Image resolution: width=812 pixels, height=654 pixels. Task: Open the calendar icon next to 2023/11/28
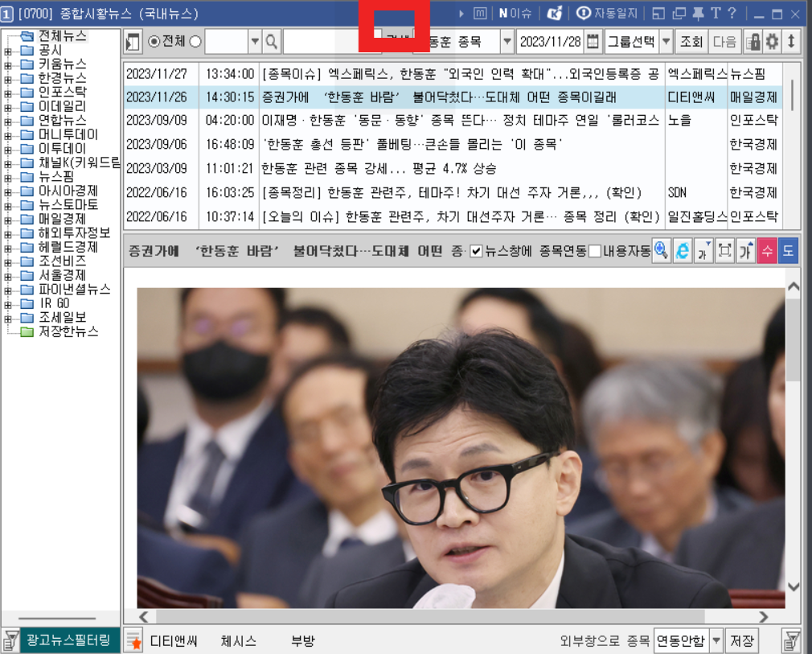pyautogui.click(x=593, y=42)
